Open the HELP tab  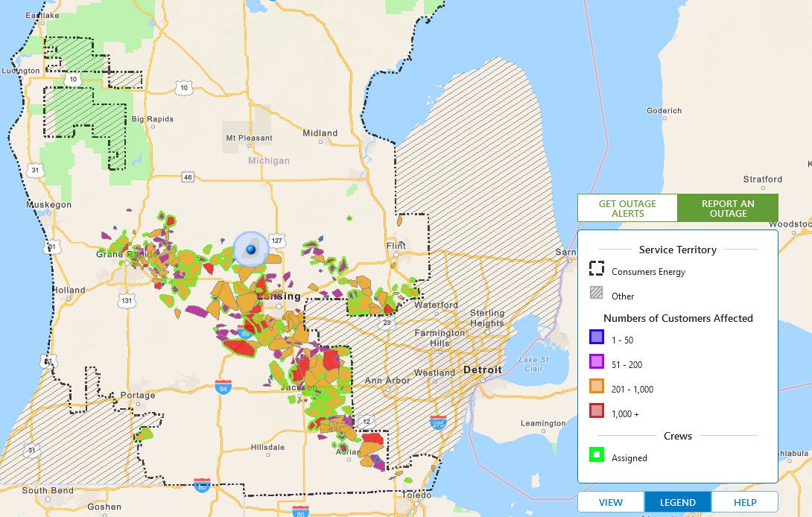pos(744,501)
